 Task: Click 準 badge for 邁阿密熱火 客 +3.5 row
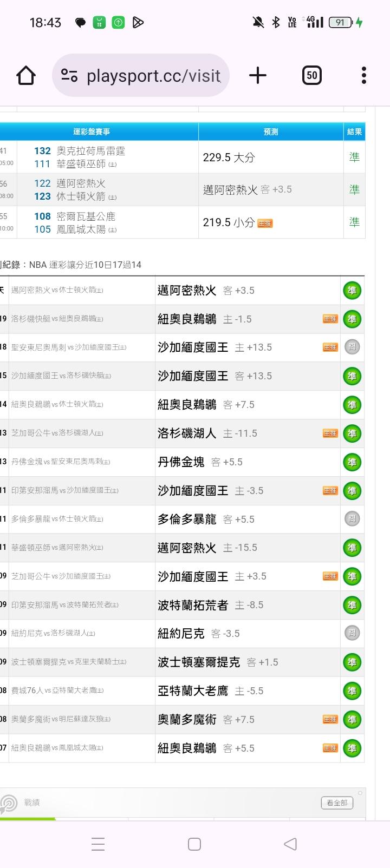coord(352,291)
